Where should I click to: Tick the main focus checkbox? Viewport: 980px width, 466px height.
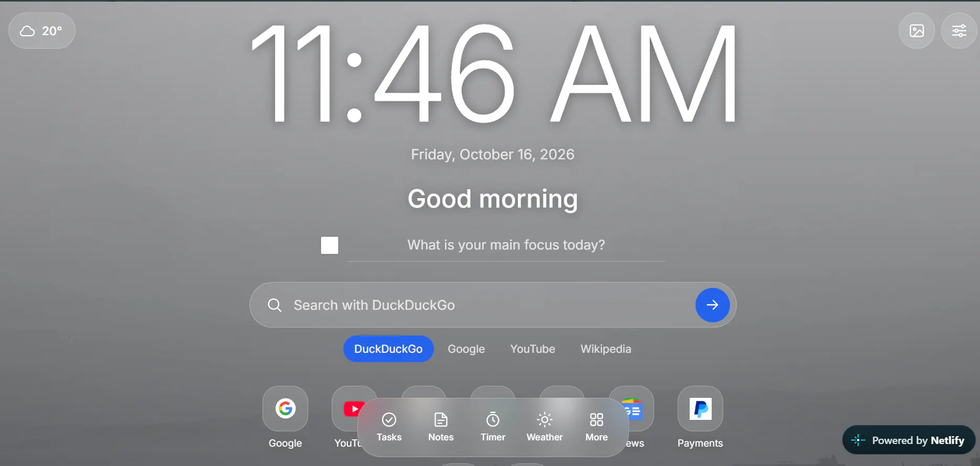330,245
